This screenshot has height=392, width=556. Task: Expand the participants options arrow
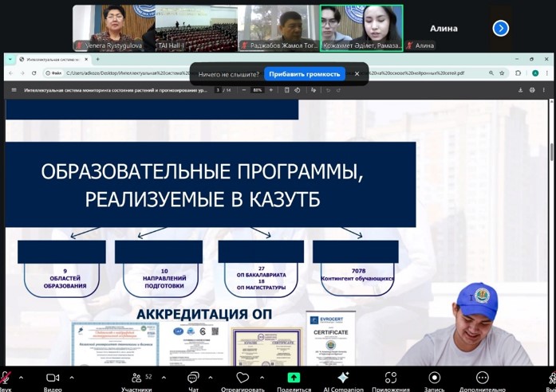point(164,378)
